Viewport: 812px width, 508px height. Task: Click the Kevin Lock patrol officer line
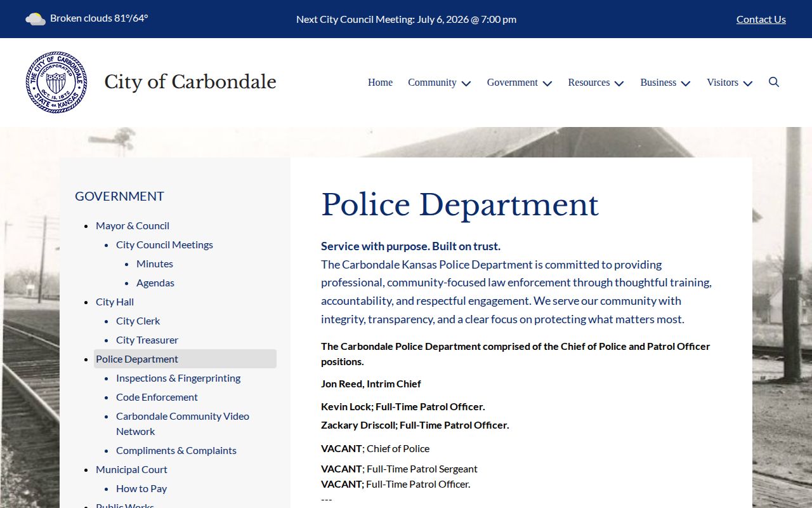click(x=403, y=406)
